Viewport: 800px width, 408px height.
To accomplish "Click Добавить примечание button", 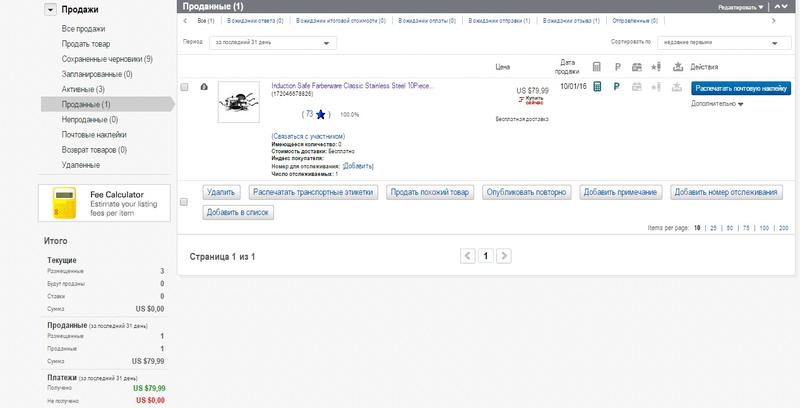I will pos(620,192).
